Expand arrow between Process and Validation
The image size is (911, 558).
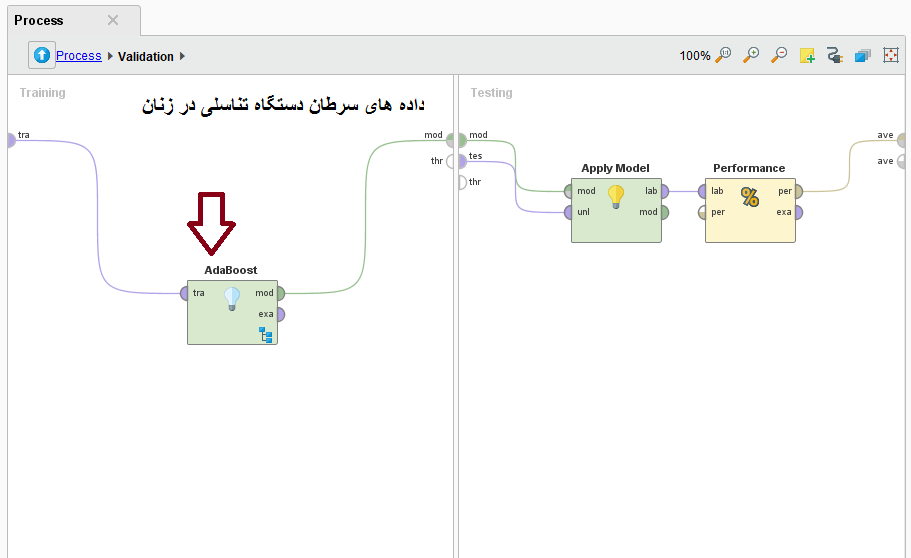[x=110, y=57]
